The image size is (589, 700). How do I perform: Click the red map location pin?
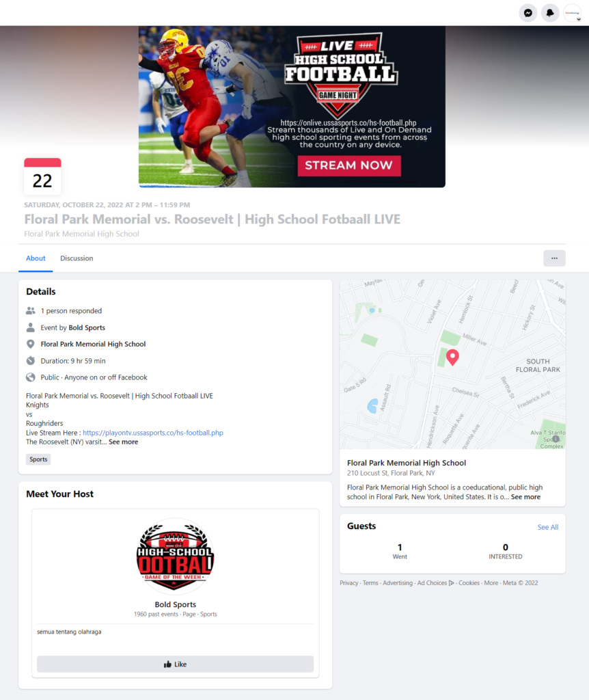tap(452, 358)
